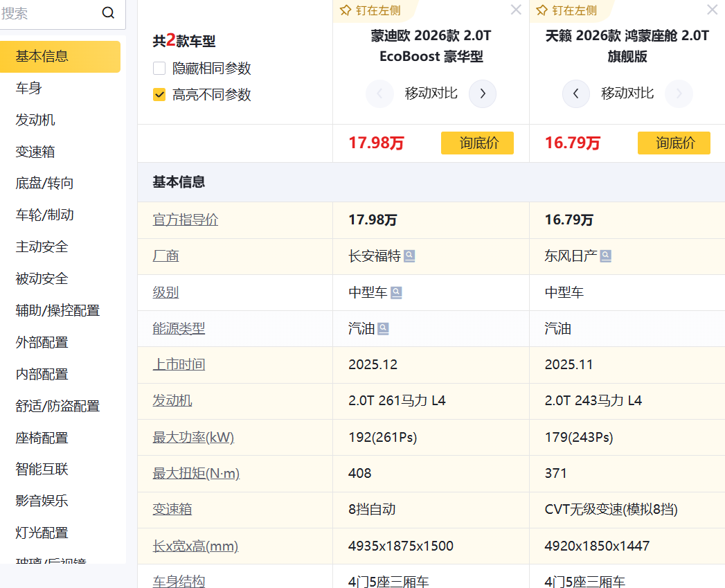
Task: Pin the 蒙迪欧 column to the left
Action: coord(370,10)
